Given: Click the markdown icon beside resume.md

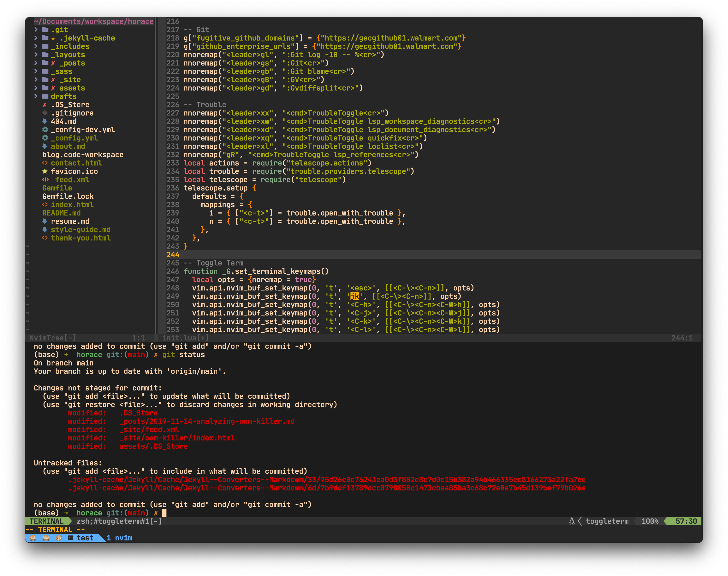Looking at the screenshot, I should pyautogui.click(x=45, y=221).
